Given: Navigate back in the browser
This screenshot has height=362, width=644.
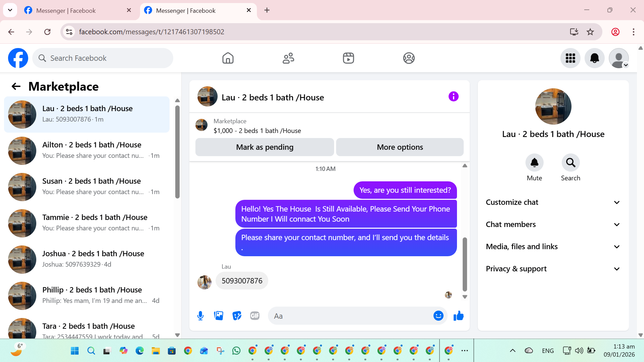Looking at the screenshot, I should pos(11,32).
